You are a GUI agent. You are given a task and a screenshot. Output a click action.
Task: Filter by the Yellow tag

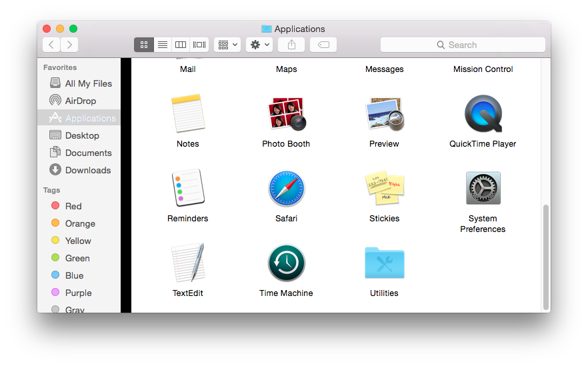click(x=79, y=241)
